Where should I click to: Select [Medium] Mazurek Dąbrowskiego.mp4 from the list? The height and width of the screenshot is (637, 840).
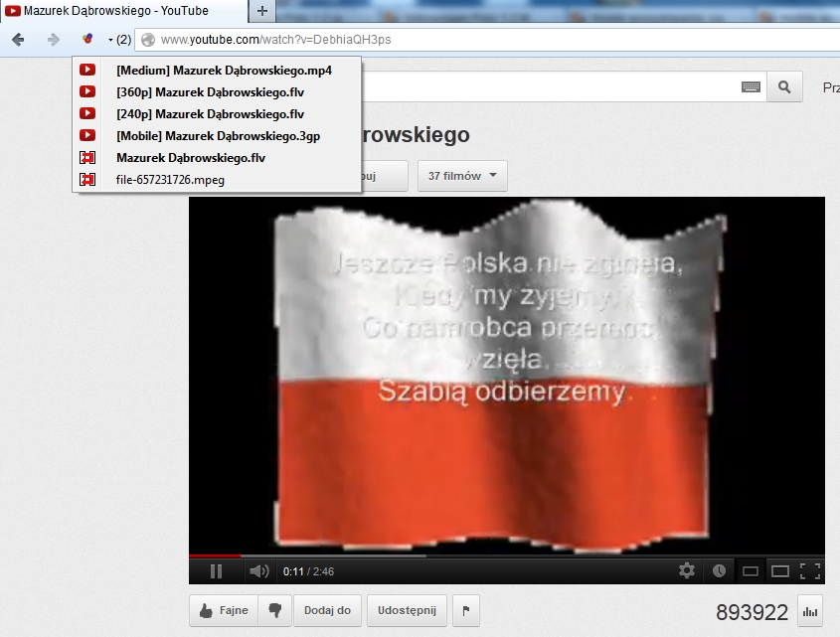[223, 71]
